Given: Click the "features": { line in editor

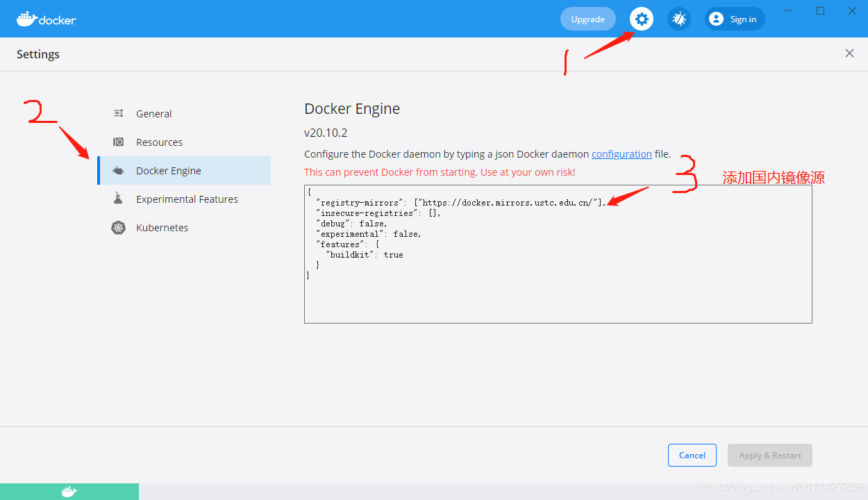Looking at the screenshot, I should click(347, 244).
